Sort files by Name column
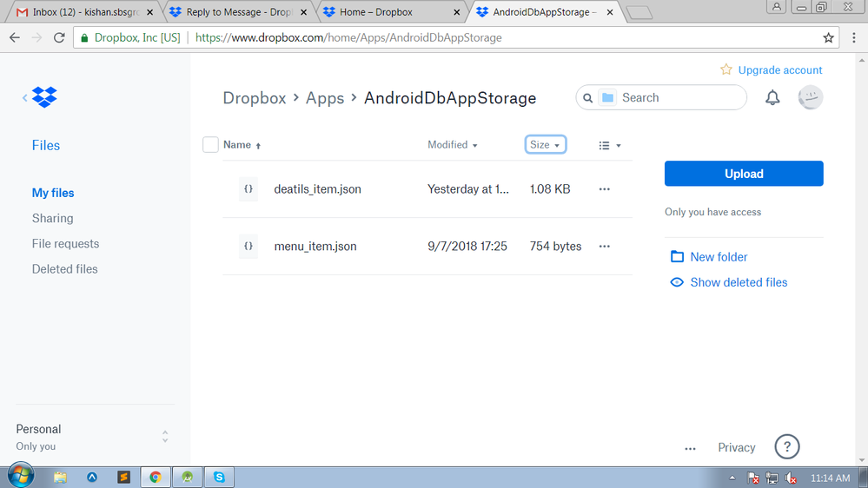The image size is (868, 488). (x=242, y=145)
